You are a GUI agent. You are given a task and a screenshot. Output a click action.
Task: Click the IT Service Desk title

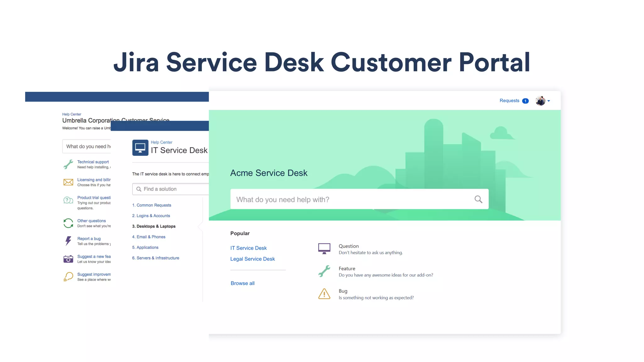pos(179,150)
